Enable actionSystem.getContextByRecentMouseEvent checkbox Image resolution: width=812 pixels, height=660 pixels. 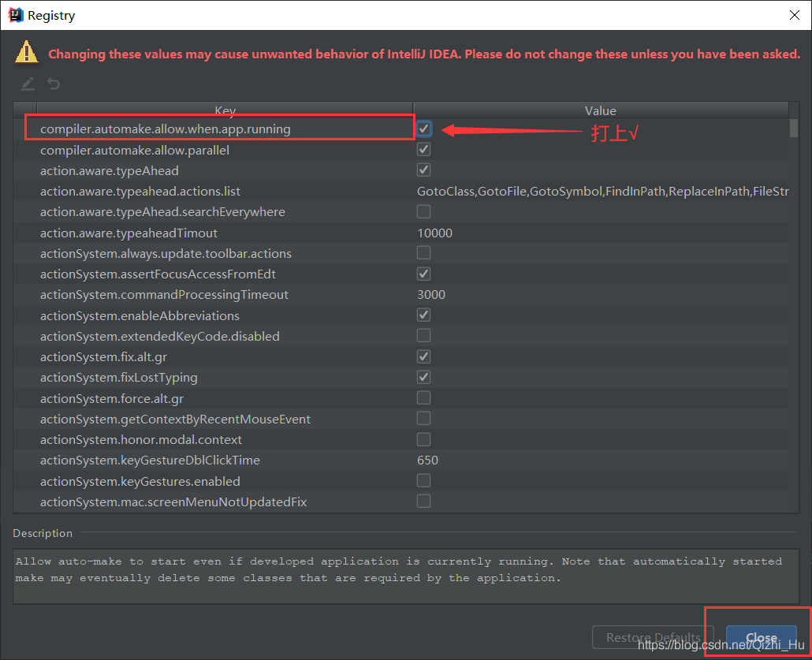[x=423, y=419]
